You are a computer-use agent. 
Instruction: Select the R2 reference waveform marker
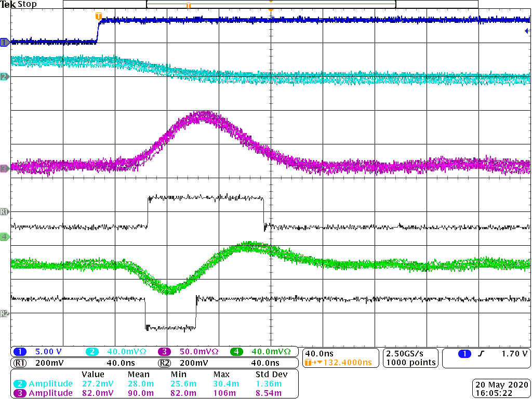coord(5,313)
